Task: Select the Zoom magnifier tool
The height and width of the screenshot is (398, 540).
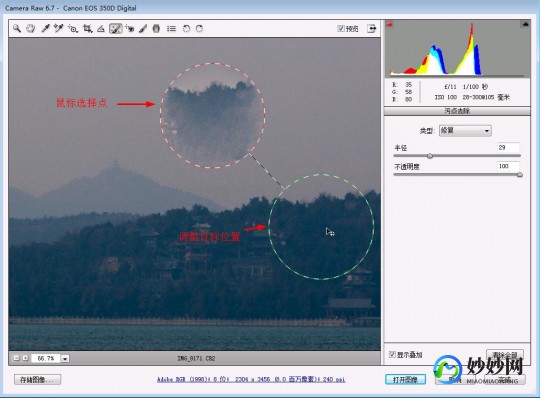Action: click(x=17, y=29)
